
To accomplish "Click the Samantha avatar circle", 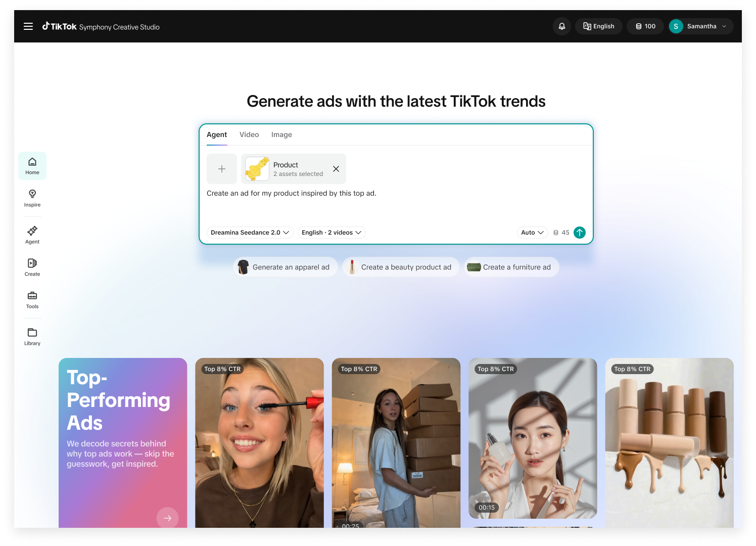I will tap(676, 26).
